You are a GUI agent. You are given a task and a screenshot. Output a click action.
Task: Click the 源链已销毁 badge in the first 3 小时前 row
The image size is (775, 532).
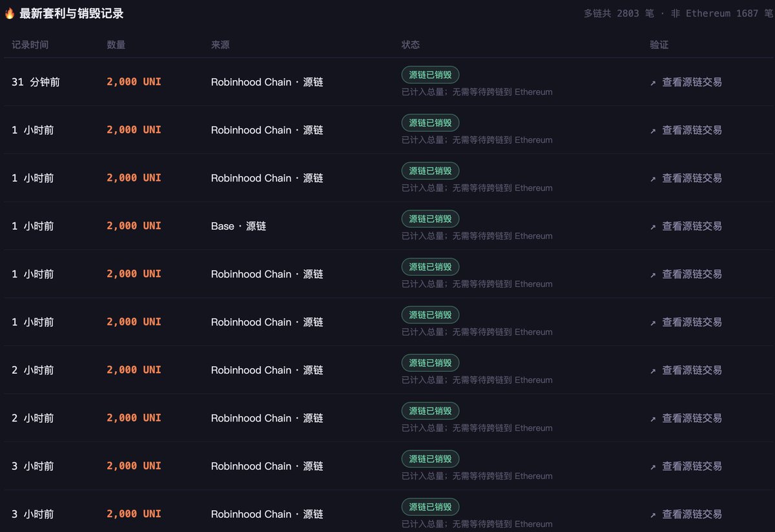[x=430, y=459]
